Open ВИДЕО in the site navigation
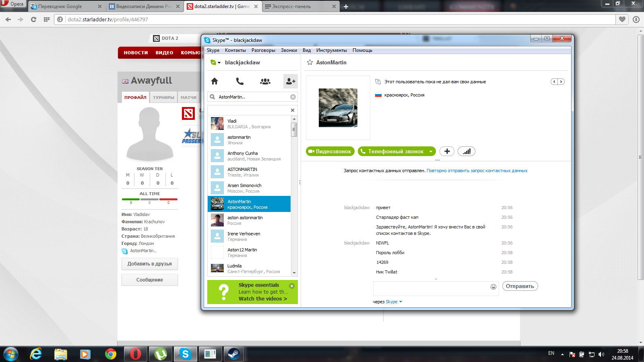The width and height of the screenshot is (644, 362). tap(164, 53)
